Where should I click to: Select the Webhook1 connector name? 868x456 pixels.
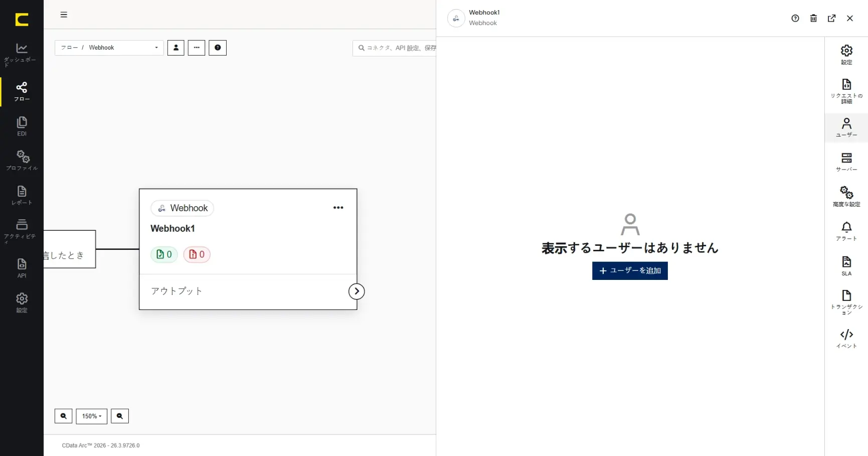point(172,229)
